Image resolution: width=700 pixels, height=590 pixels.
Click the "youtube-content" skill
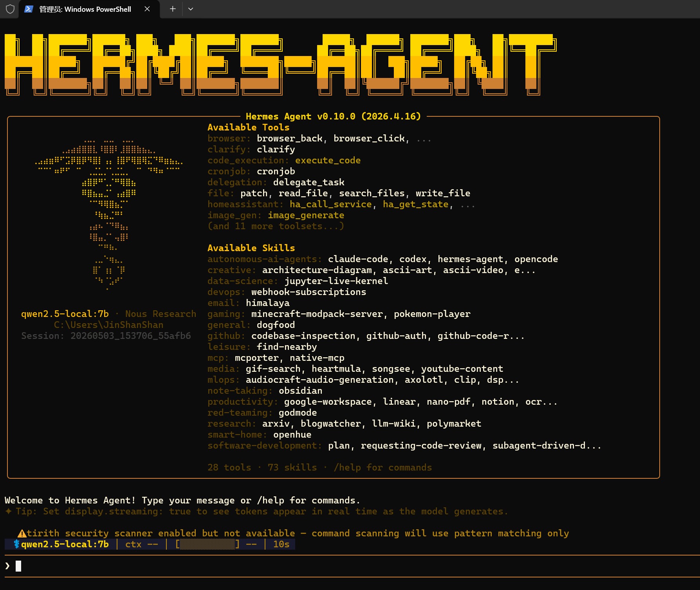tap(462, 369)
